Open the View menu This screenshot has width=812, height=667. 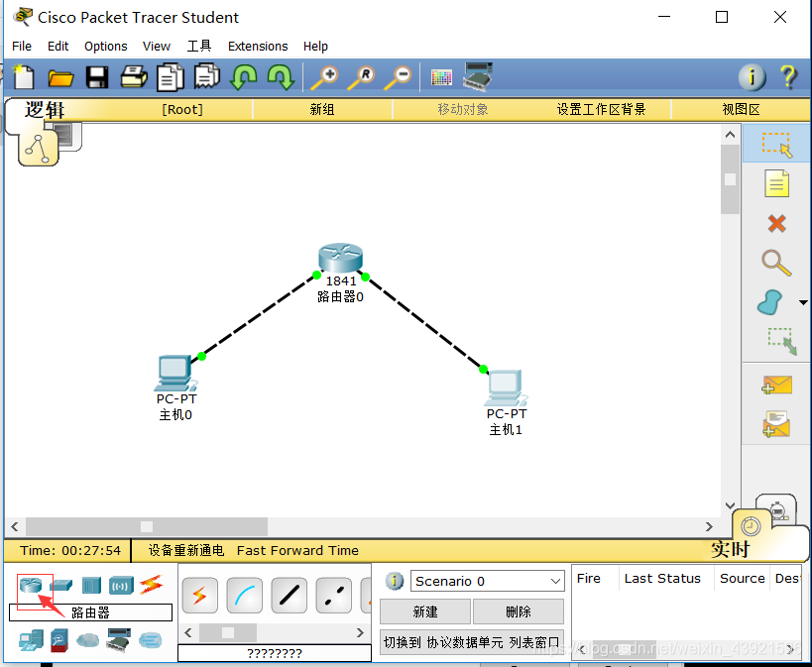[157, 47]
